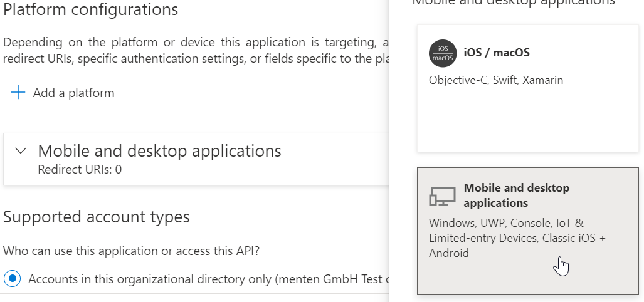Click the Mobile and desktop applications section title
Screen dimensions: 644x302
tap(159, 151)
